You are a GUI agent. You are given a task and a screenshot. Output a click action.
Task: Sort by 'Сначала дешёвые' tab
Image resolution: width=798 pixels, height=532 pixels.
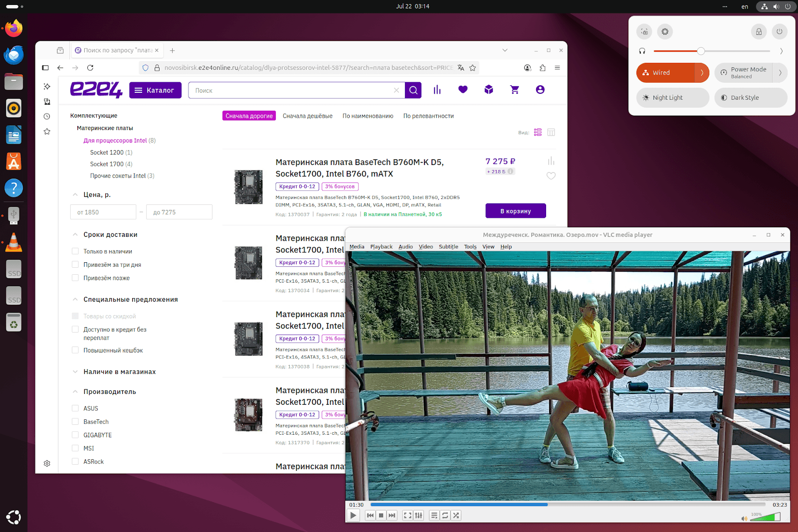pyautogui.click(x=308, y=116)
